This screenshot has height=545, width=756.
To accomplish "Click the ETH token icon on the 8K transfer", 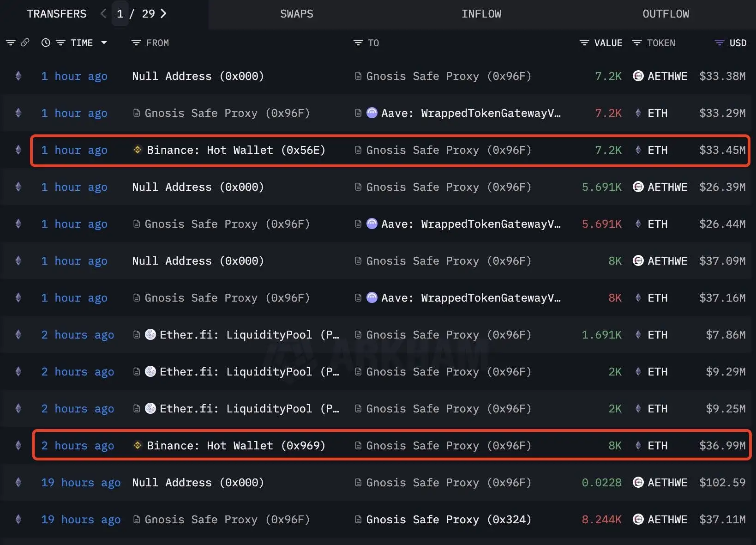I will [x=639, y=298].
